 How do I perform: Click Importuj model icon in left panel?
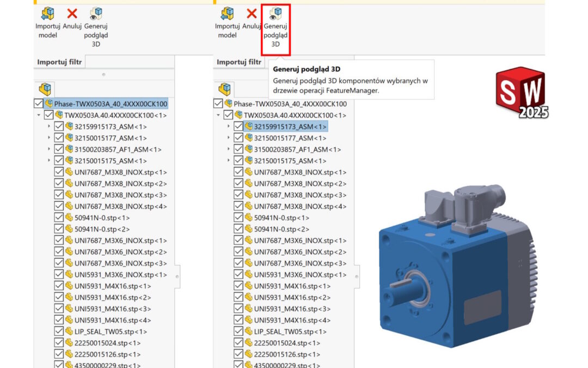click(x=48, y=14)
